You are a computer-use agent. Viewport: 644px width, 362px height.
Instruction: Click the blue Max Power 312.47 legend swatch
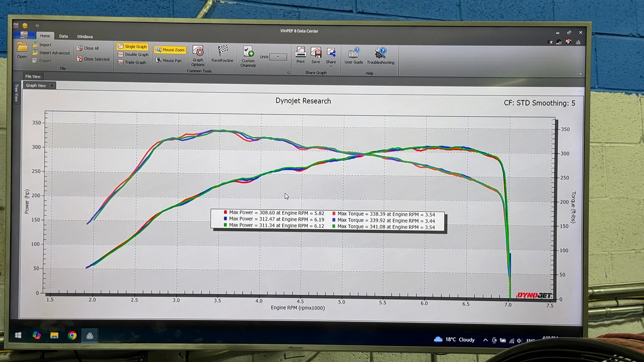pos(225,219)
